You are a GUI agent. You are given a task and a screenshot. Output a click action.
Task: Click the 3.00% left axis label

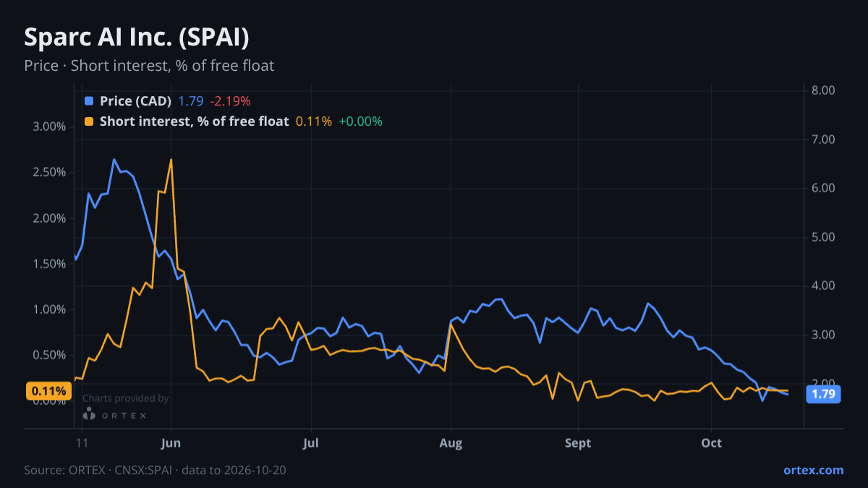49,127
